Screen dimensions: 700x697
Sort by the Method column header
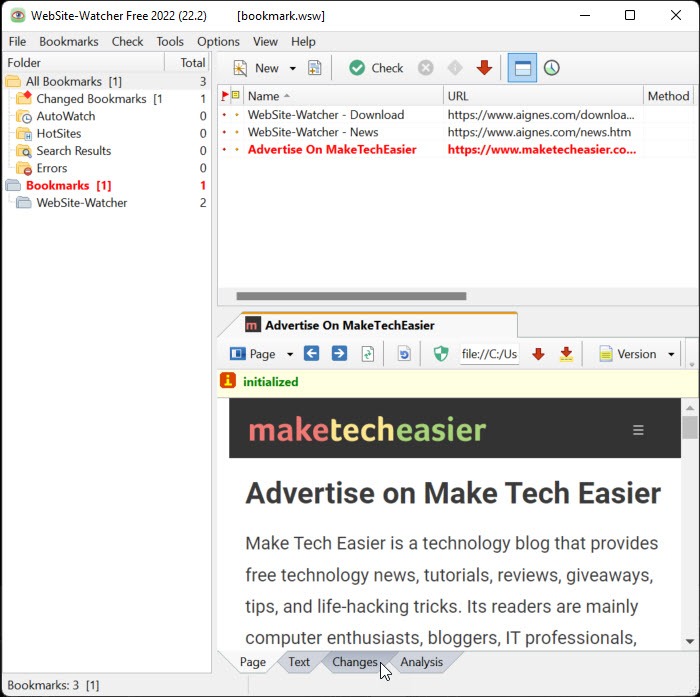coord(668,96)
